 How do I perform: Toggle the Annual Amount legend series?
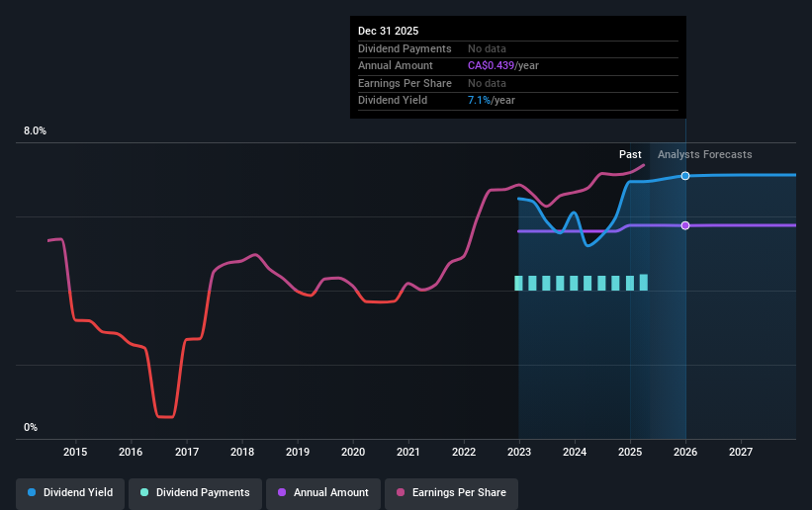323,492
